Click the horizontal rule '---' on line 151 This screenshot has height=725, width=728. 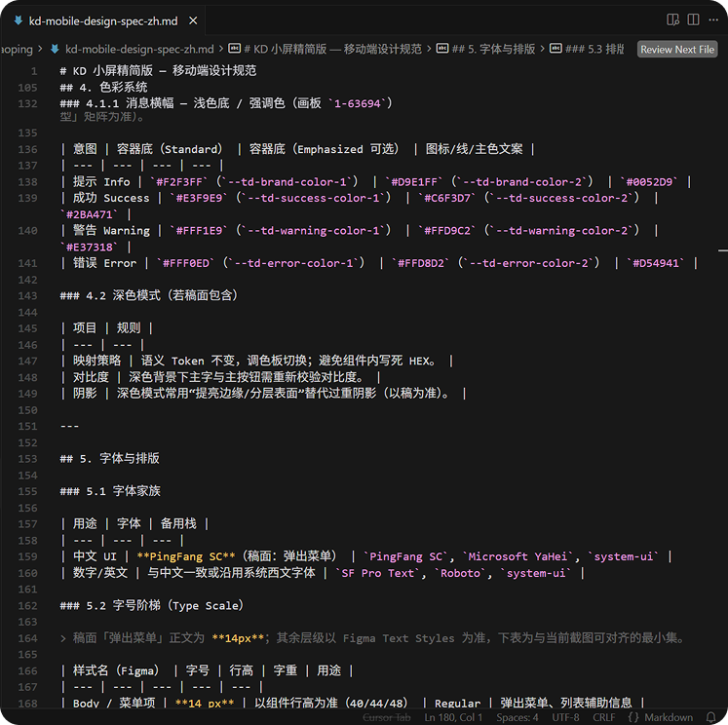[x=69, y=426]
